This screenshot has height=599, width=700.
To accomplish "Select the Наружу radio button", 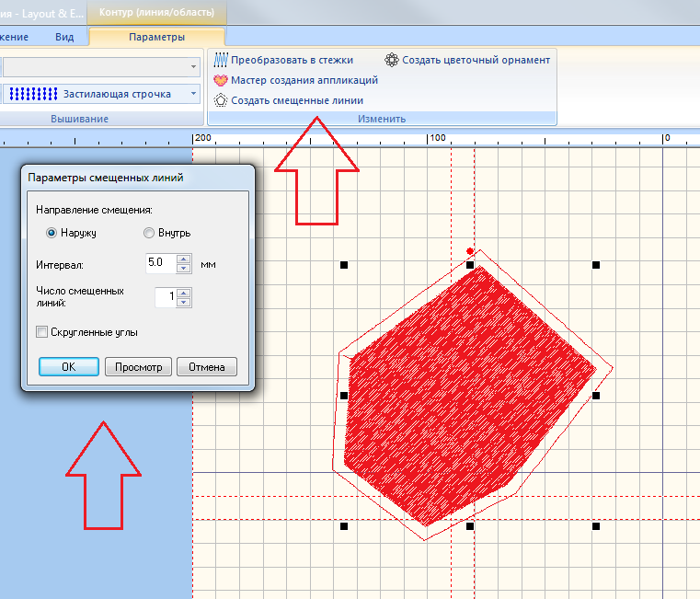I will 52,233.
